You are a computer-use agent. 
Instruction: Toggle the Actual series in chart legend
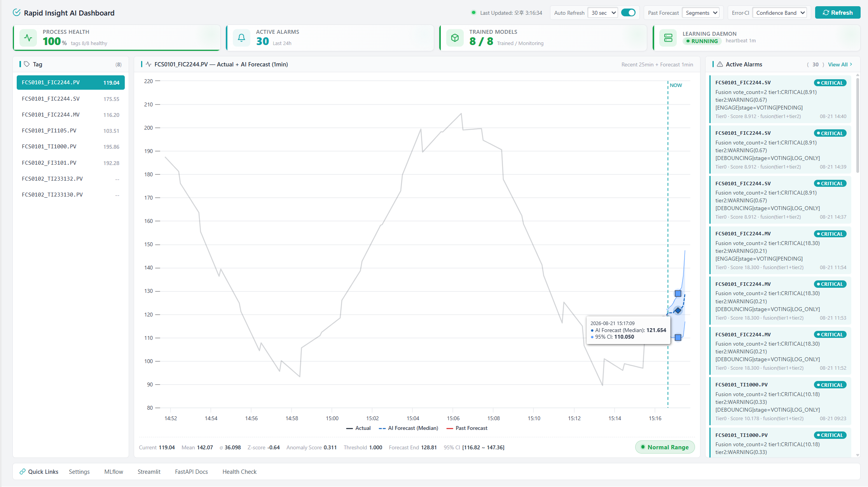click(x=358, y=428)
